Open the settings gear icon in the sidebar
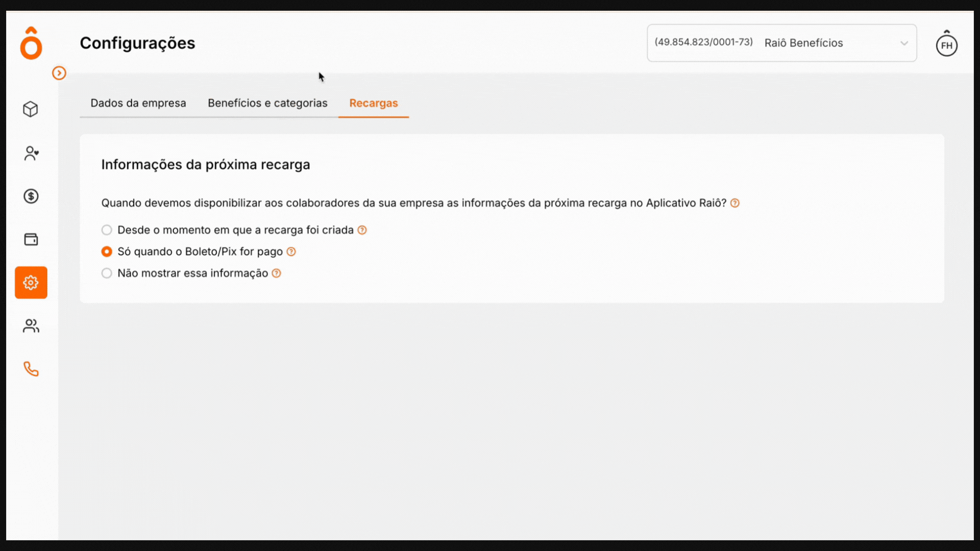The width and height of the screenshot is (980, 551). [31, 282]
